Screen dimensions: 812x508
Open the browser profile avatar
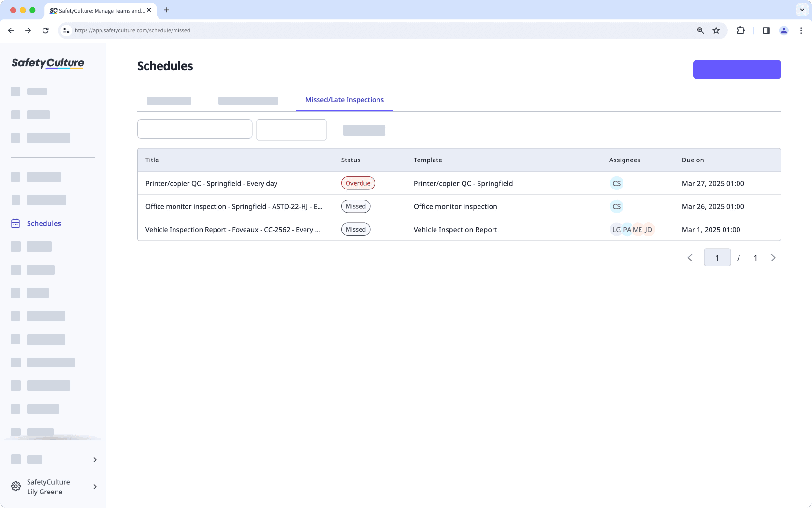pos(783,30)
